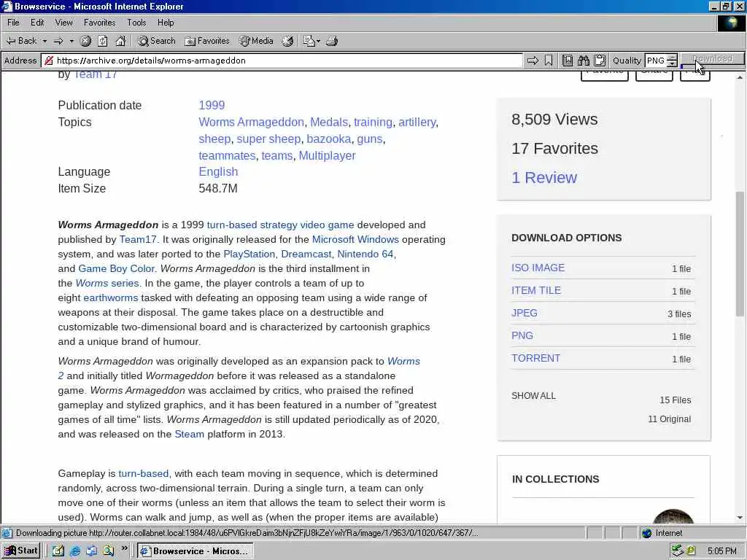Open the History icon in the toolbar
Image resolution: width=747 pixels, height=560 pixels.
coord(287,42)
